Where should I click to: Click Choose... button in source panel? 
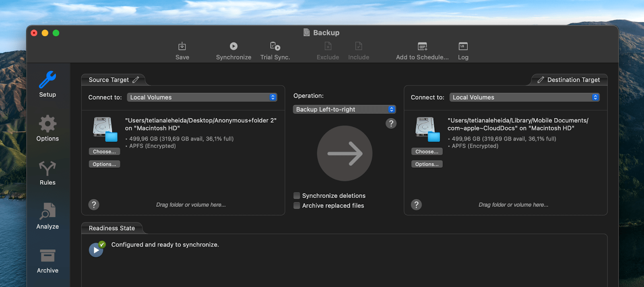[104, 152]
